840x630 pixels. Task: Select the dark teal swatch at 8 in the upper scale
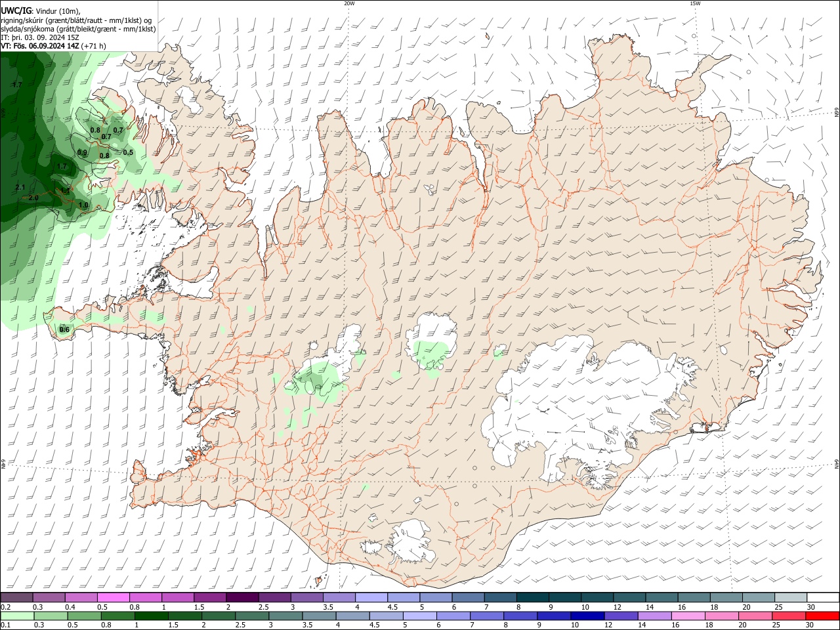pyautogui.click(x=533, y=597)
